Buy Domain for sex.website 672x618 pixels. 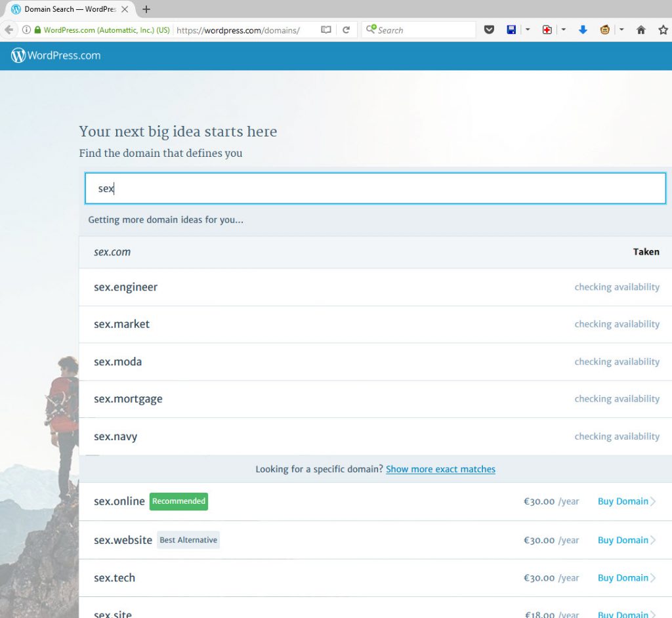[x=627, y=541]
